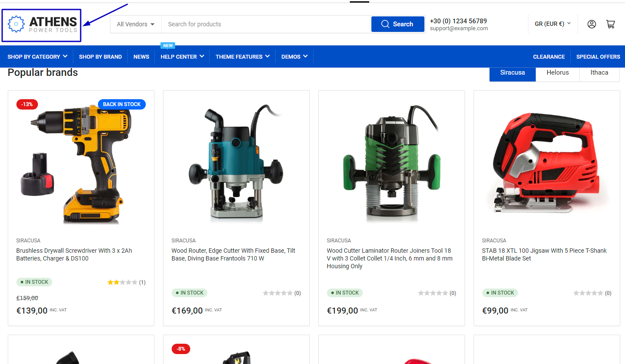Expand the Theme Features menu

coord(243,56)
